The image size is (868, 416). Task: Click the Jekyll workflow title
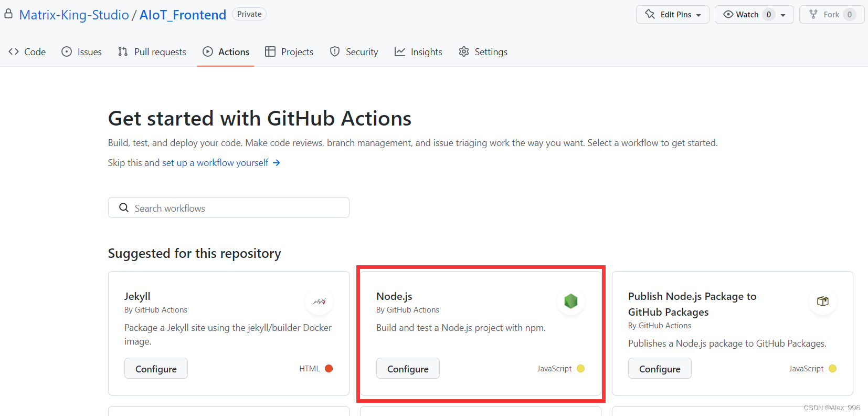pyautogui.click(x=137, y=296)
